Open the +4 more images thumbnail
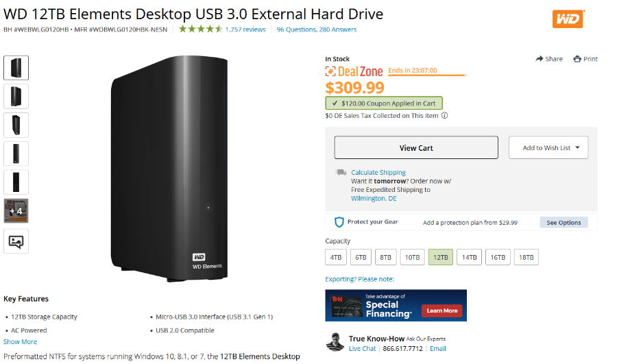Screen dimensions: 617x364 [16, 211]
